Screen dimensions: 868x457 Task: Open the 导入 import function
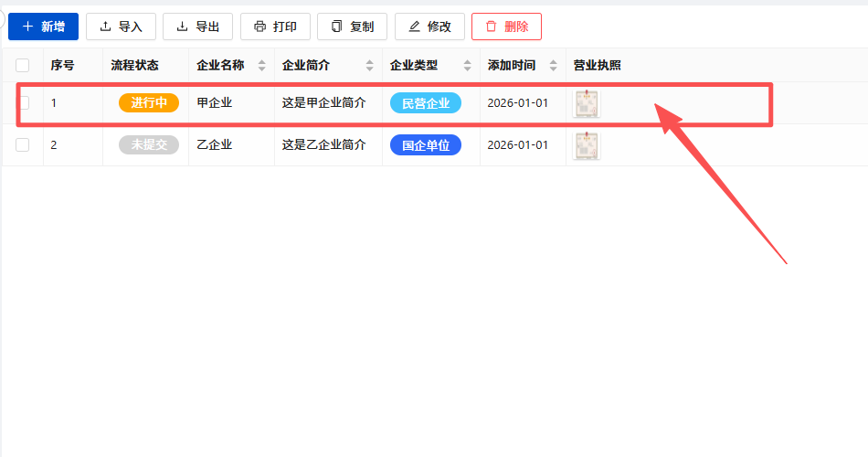pos(121,27)
